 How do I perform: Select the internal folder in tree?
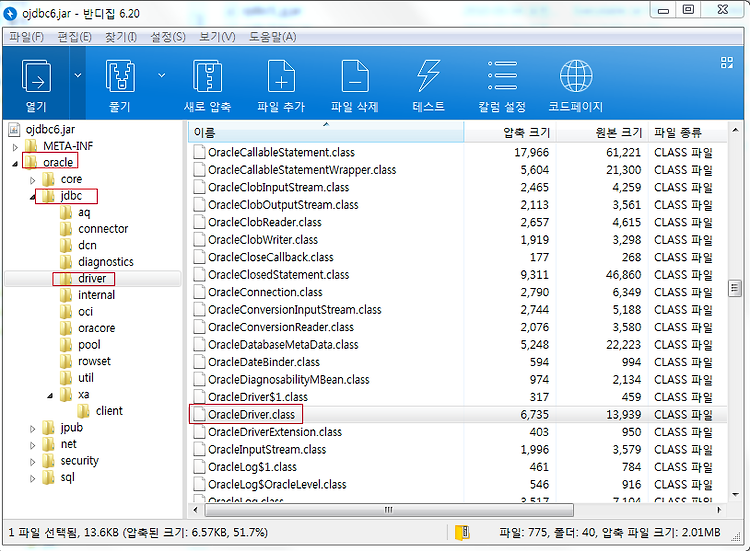click(x=96, y=295)
